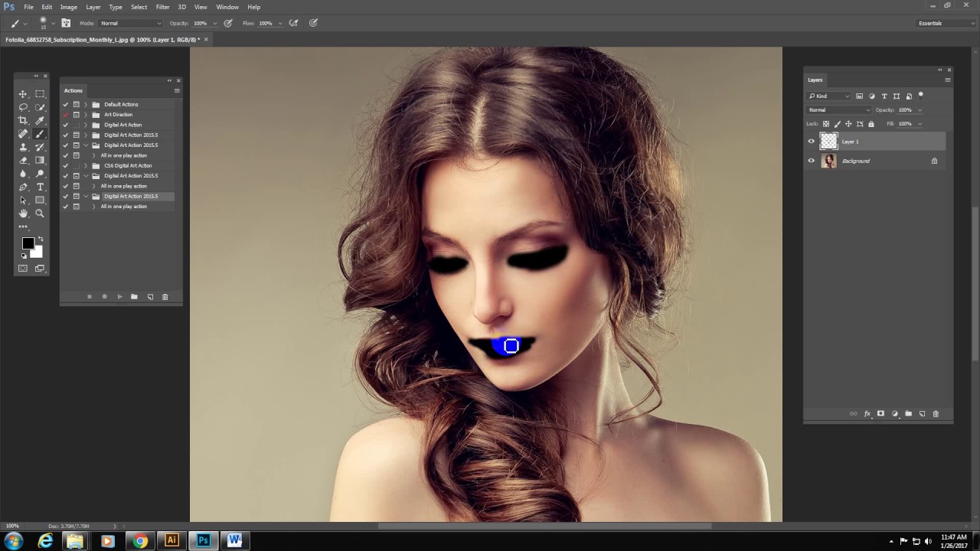
Task: Click the foreground color black swatch
Action: click(x=28, y=243)
